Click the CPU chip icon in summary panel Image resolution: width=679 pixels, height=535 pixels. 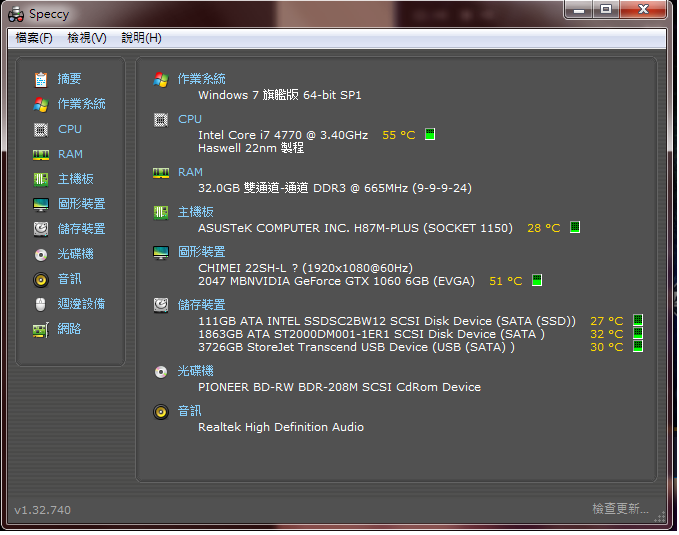coord(161,120)
